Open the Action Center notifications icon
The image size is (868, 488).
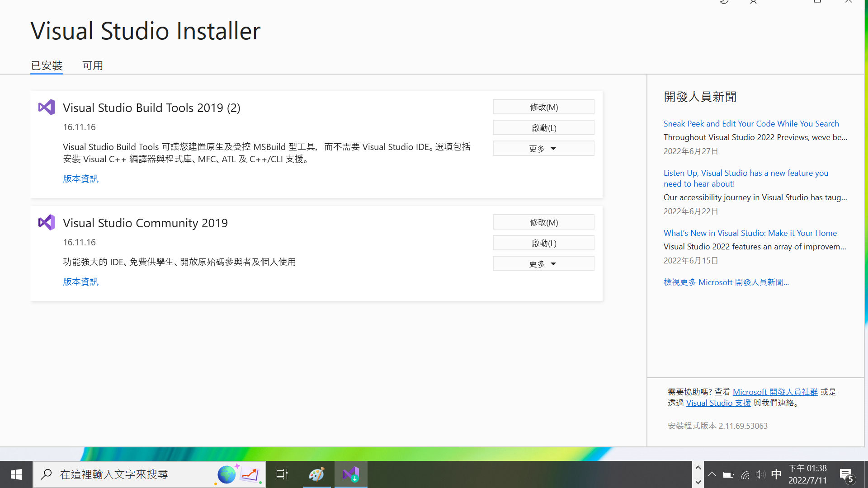[x=847, y=475]
